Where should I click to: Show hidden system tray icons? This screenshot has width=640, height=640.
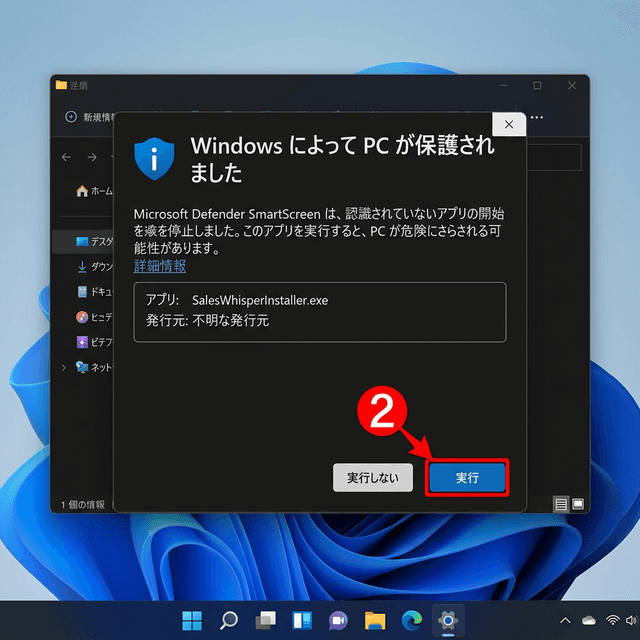tap(565, 621)
